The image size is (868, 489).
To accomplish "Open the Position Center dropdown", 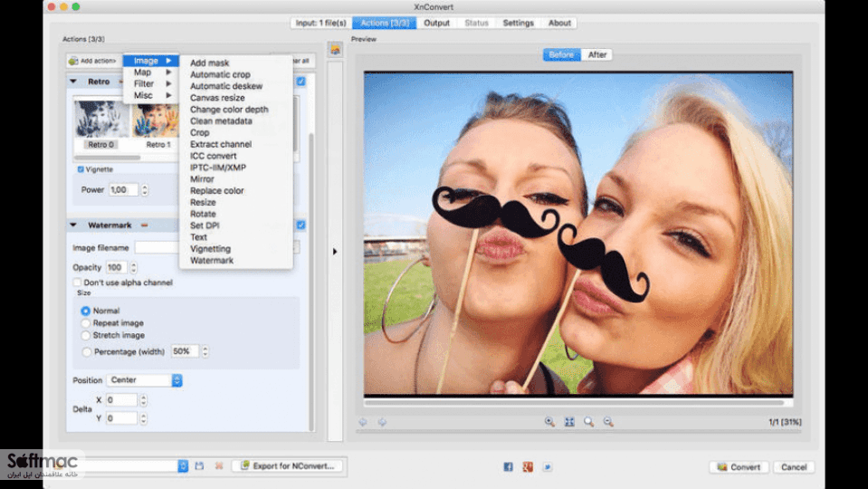I will (x=144, y=380).
